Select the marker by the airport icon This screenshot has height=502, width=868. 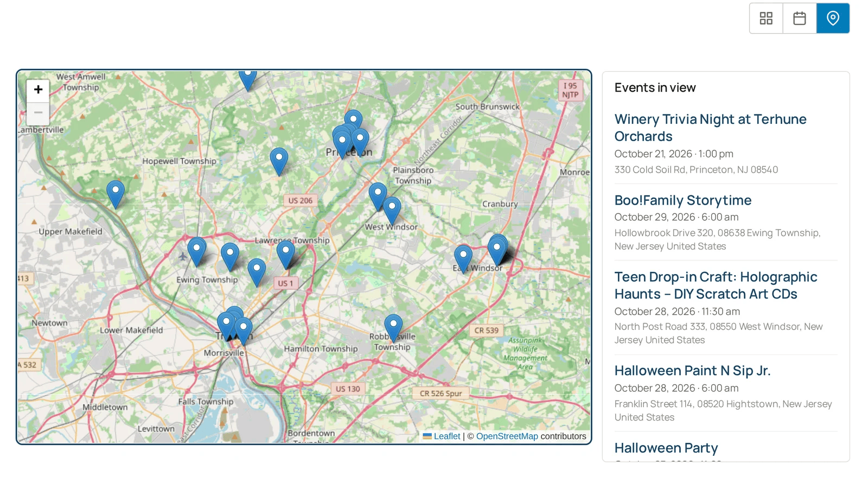click(x=197, y=251)
